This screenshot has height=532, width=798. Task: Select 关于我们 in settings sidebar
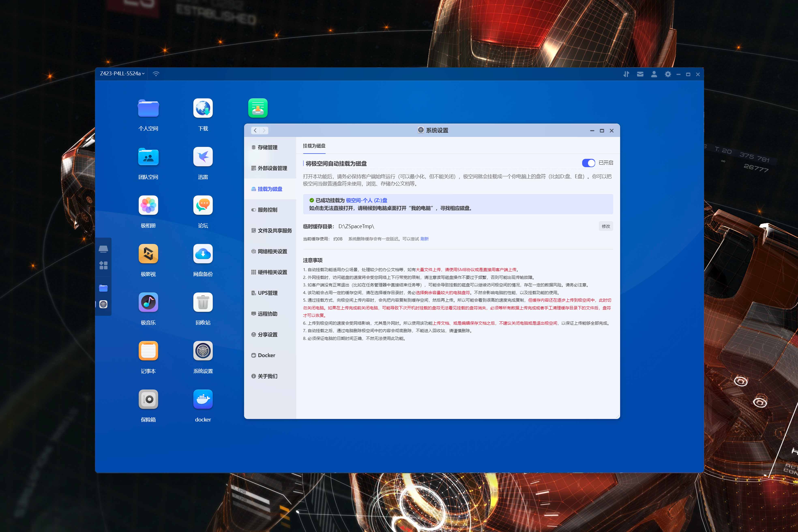pyautogui.click(x=270, y=376)
